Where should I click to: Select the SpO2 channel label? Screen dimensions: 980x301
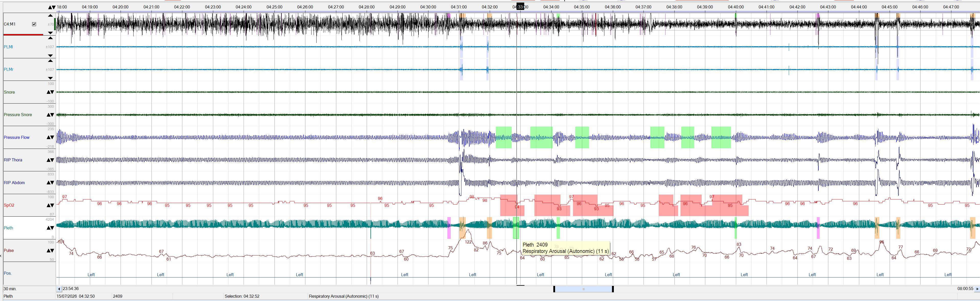(x=9, y=205)
